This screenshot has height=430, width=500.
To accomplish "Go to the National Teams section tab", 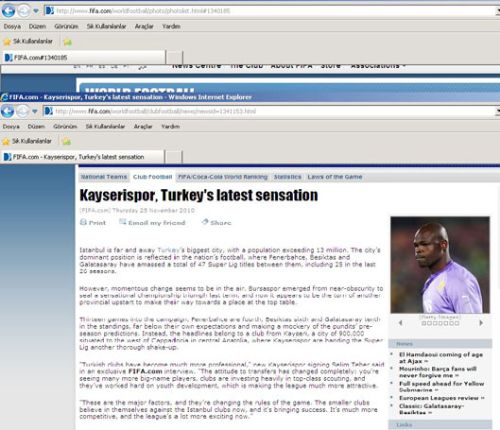I will coord(104,177).
